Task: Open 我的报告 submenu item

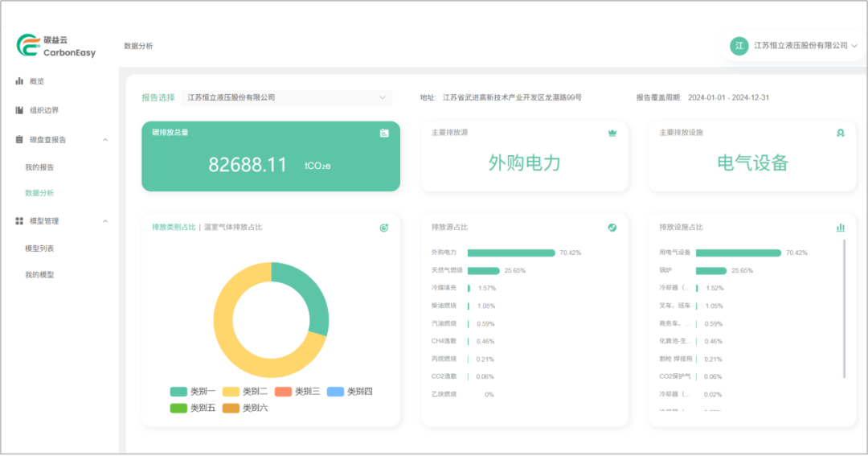Action: (39, 167)
